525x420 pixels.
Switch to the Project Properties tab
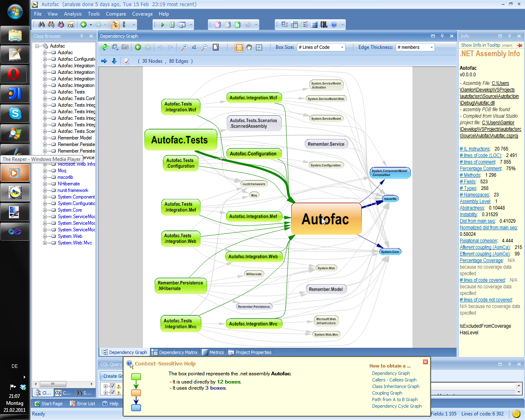(x=250, y=352)
